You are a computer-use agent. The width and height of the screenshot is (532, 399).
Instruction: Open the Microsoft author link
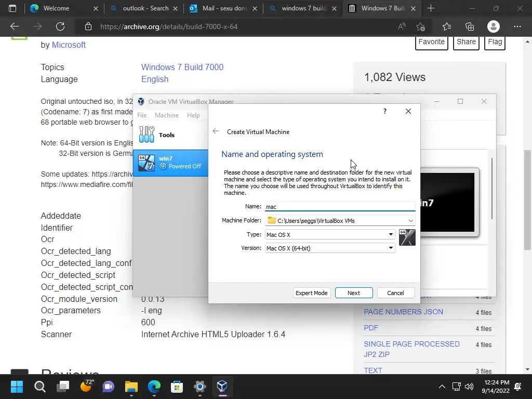point(69,45)
